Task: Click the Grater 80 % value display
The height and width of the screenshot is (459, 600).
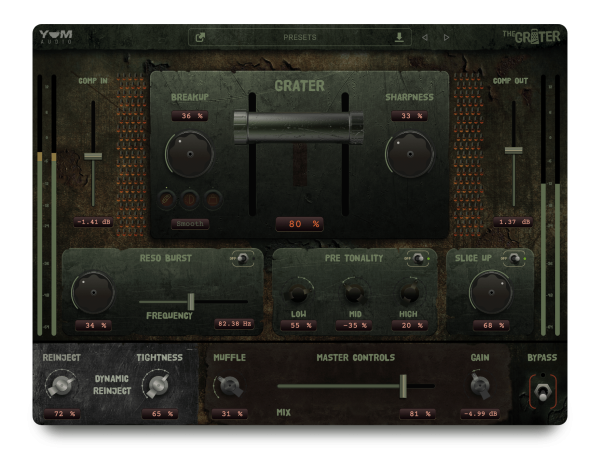Action: click(x=300, y=224)
